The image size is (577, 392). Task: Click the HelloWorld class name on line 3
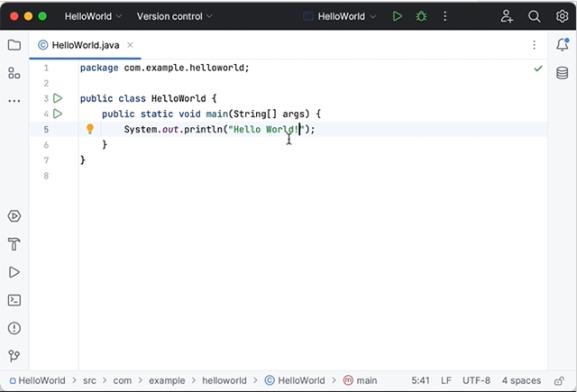[x=179, y=98]
